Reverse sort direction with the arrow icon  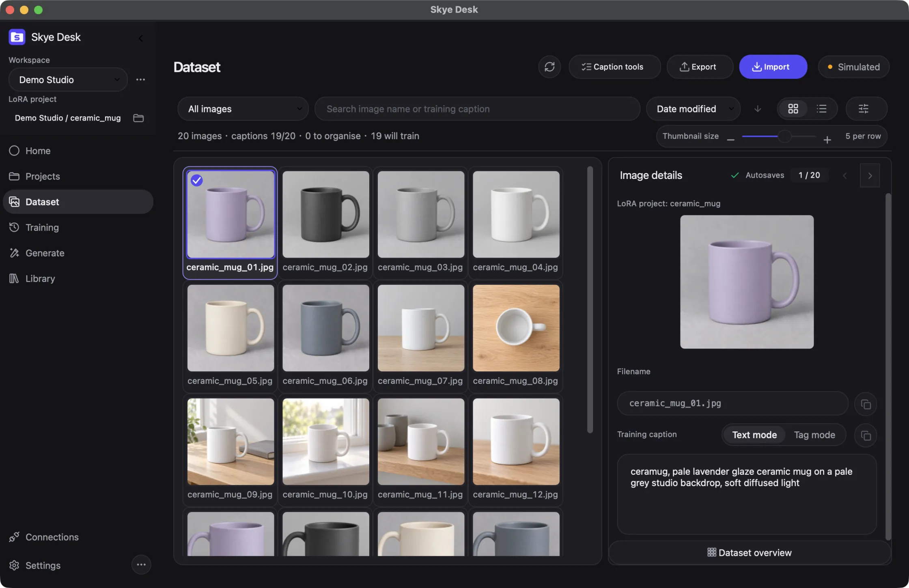tap(758, 109)
